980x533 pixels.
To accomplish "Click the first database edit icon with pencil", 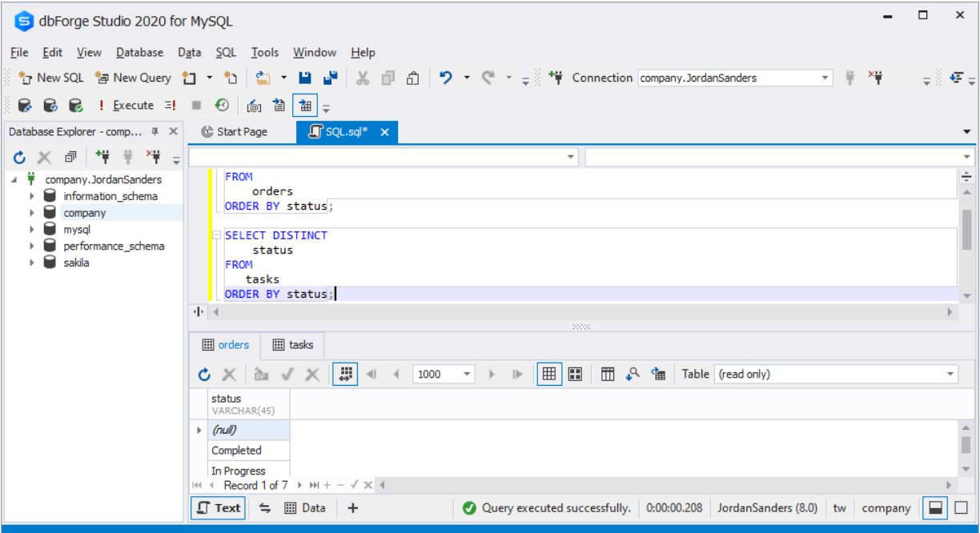I will click(x=25, y=105).
